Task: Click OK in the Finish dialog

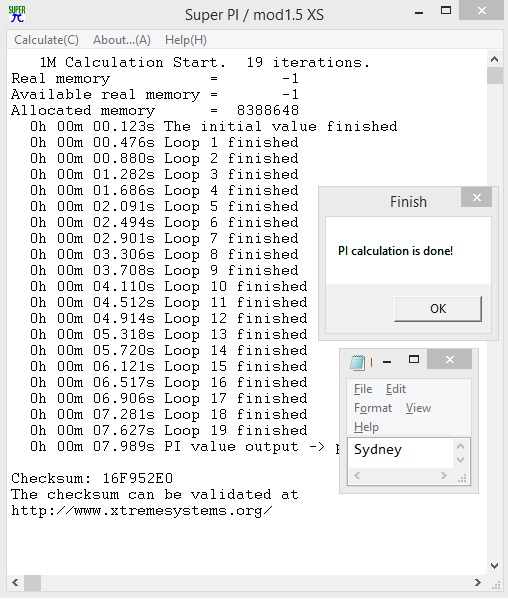Action: click(438, 308)
